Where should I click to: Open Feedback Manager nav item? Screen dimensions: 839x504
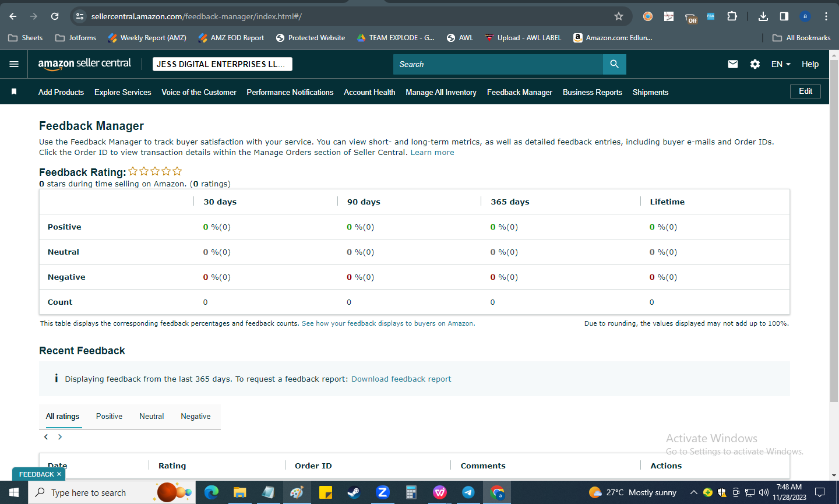tap(520, 92)
